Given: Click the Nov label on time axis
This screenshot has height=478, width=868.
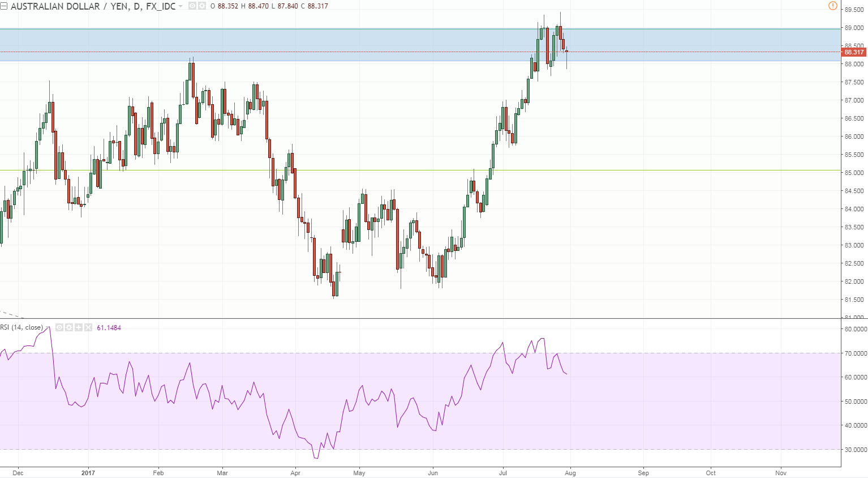Looking at the screenshot, I should (781, 473).
